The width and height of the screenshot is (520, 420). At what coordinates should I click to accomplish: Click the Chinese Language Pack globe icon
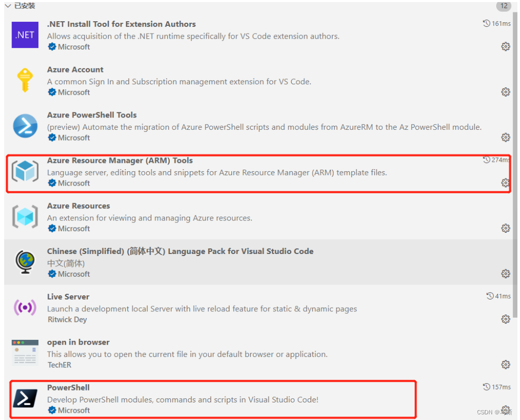pos(25,262)
